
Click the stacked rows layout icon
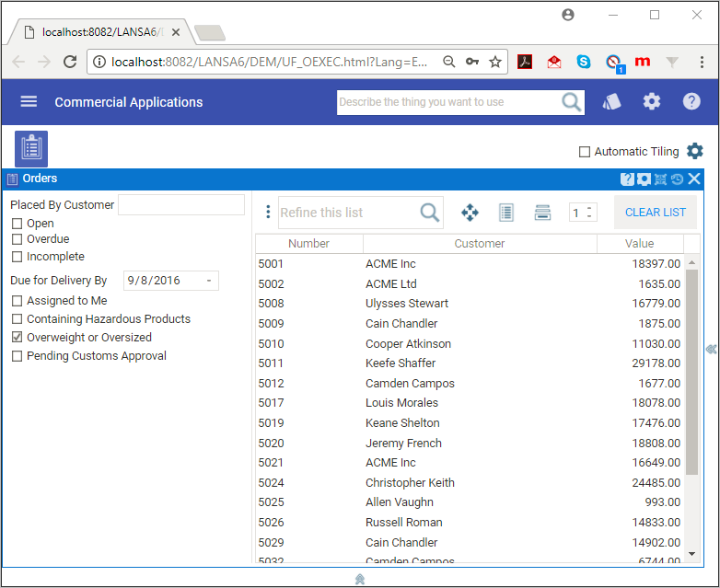[x=542, y=213]
